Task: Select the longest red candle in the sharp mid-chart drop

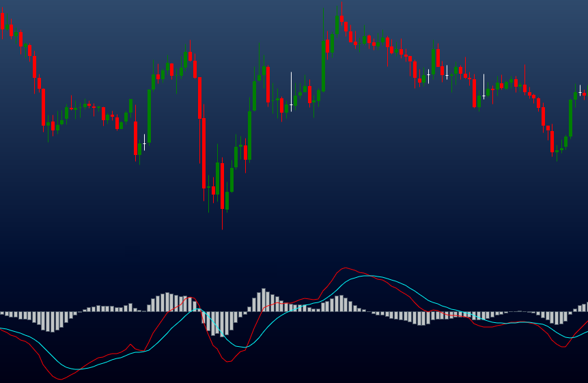Action: [x=204, y=154]
